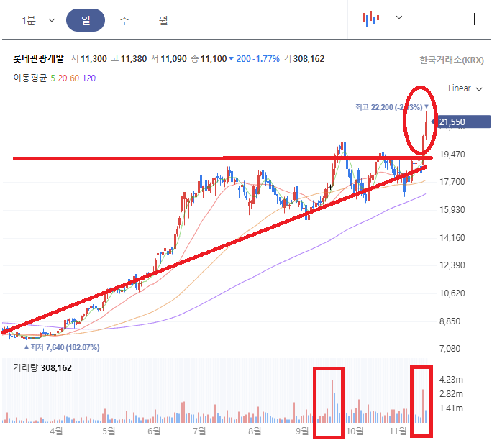The width and height of the screenshot is (497, 448).
Task: Zoom in with the plus icon
Action: (x=474, y=19)
